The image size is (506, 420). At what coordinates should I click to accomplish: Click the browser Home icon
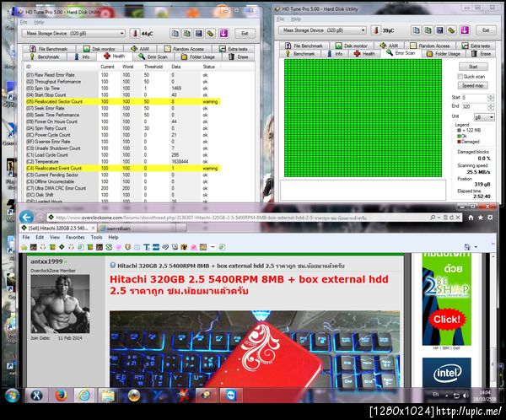point(471,218)
